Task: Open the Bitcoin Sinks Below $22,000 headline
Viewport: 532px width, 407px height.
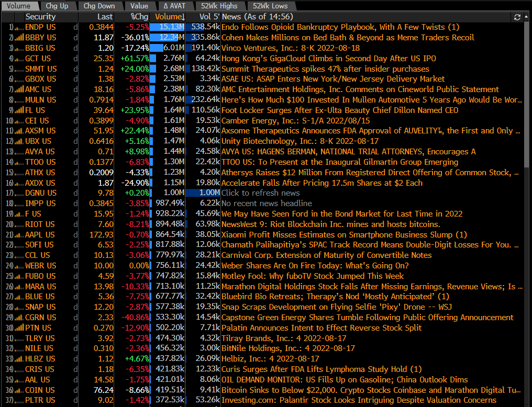Action: pyautogui.click(x=371, y=390)
